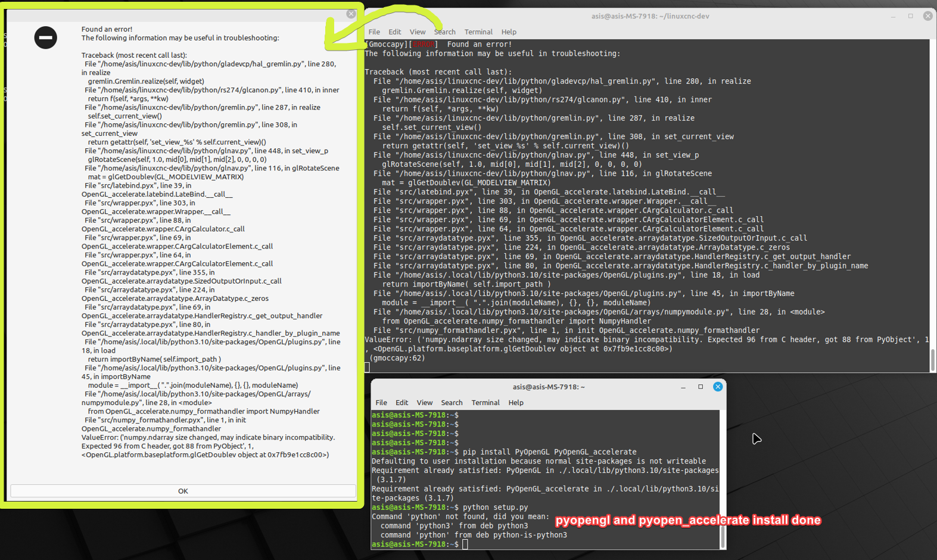Click 'self.set_current_view()' line in the dialog

tap(124, 116)
